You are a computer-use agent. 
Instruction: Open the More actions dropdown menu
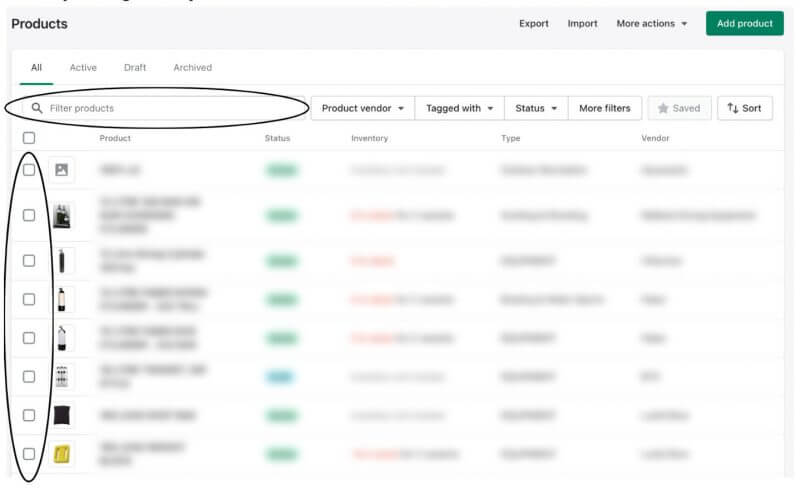(x=651, y=24)
